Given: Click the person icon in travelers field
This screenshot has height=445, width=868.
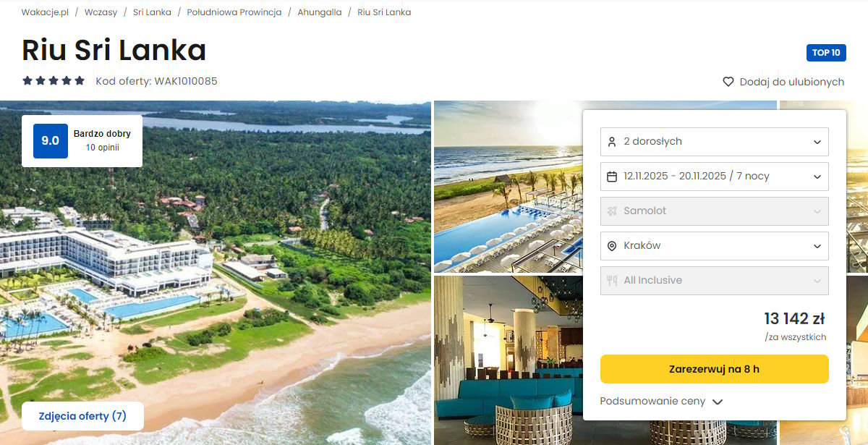Looking at the screenshot, I should pyautogui.click(x=612, y=142).
